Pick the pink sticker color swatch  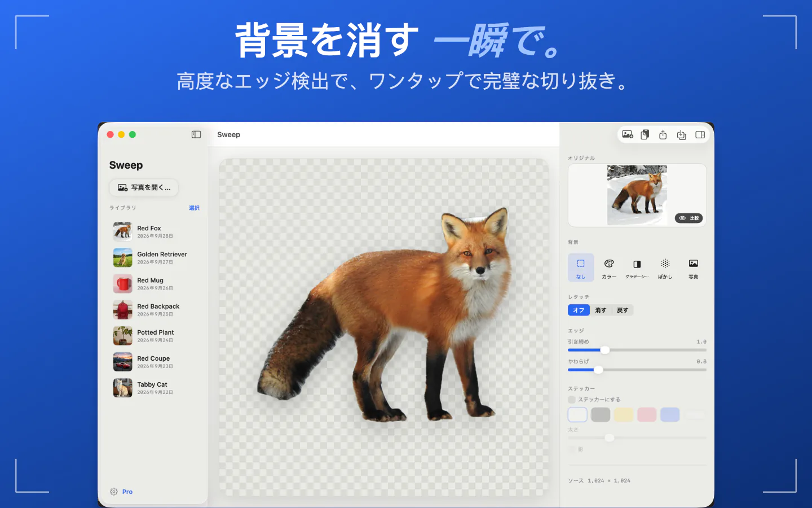(x=647, y=414)
